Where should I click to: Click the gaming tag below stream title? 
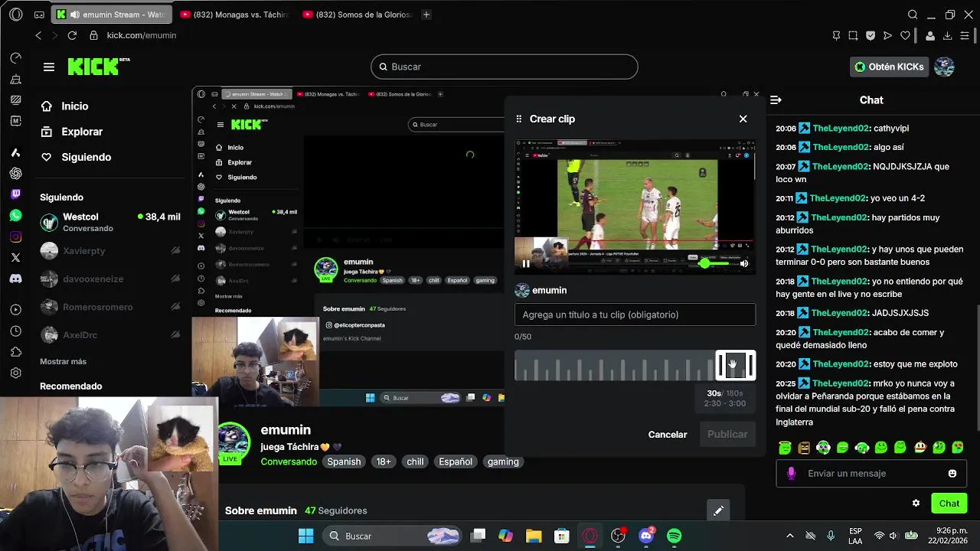pyautogui.click(x=503, y=461)
